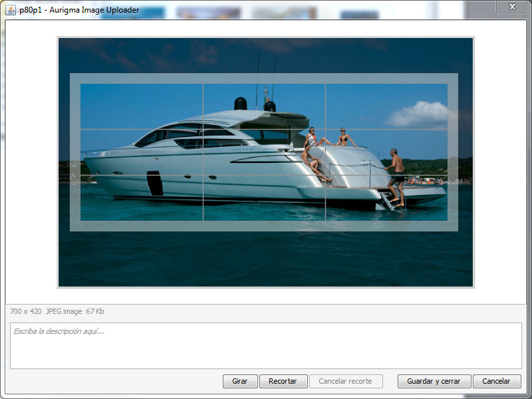Click the '67 Kb' file size text
The height and width of the screenshot is (399, 532).
[x=95, y=311]
